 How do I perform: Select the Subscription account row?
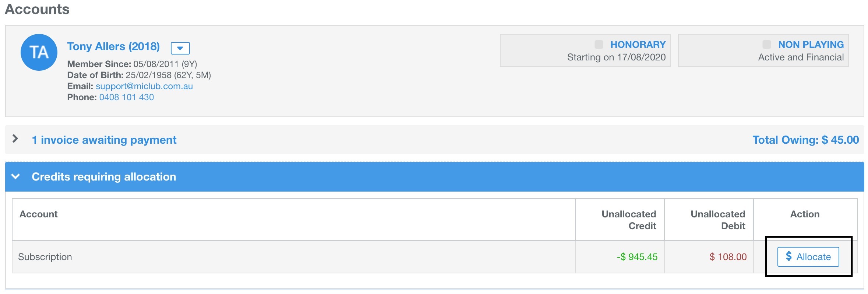pos(435,257)
